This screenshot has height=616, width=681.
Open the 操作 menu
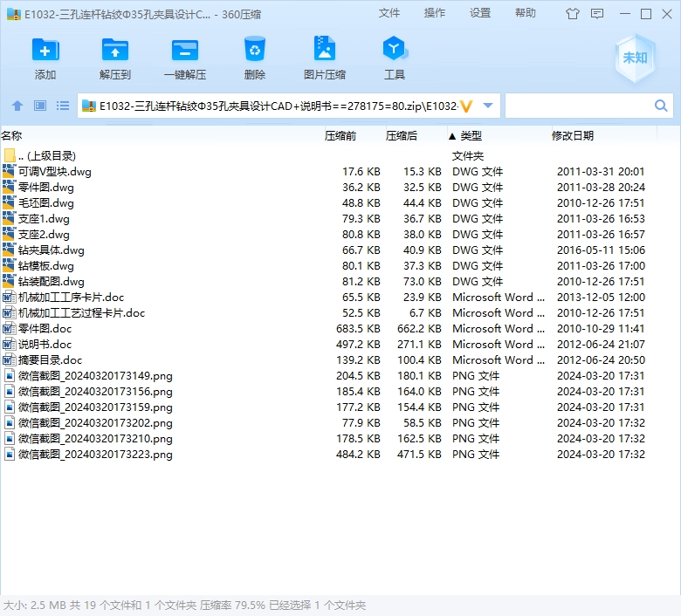(x=434, y=13)
